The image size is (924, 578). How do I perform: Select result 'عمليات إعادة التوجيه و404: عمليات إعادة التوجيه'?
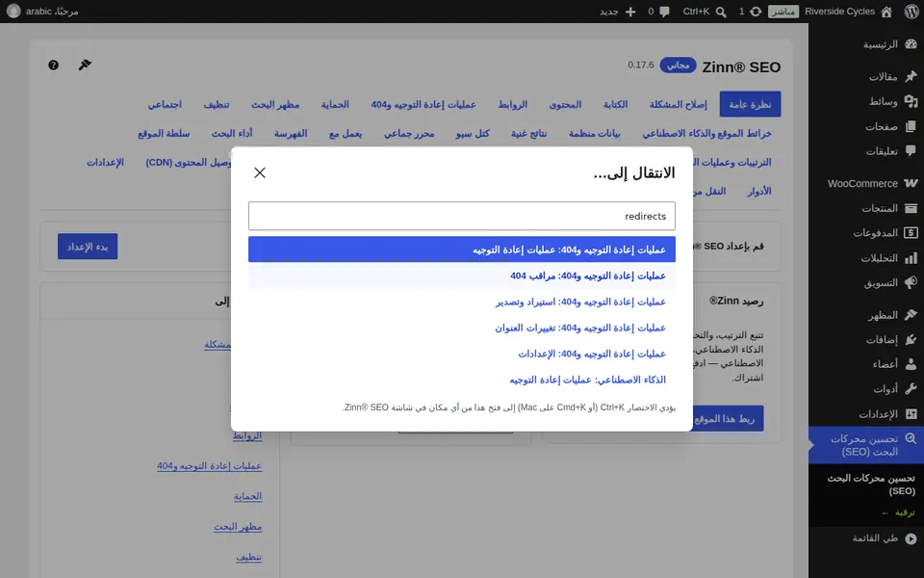coord(461,250)
